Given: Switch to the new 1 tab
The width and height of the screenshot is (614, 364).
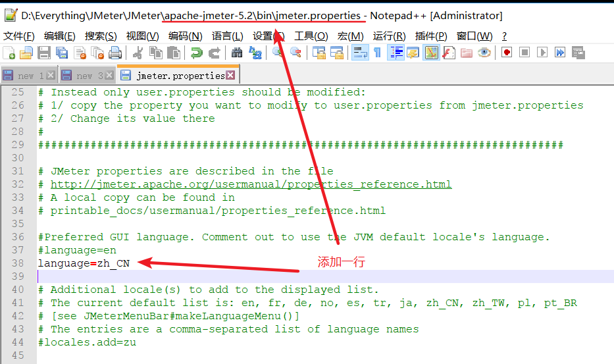Looking at the screenshot, I should [x=30, y=76].
